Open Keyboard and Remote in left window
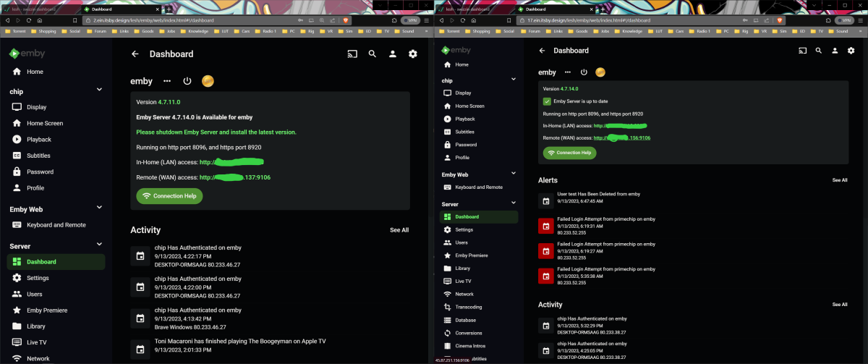The image size is (868, 364). (56, 225)
